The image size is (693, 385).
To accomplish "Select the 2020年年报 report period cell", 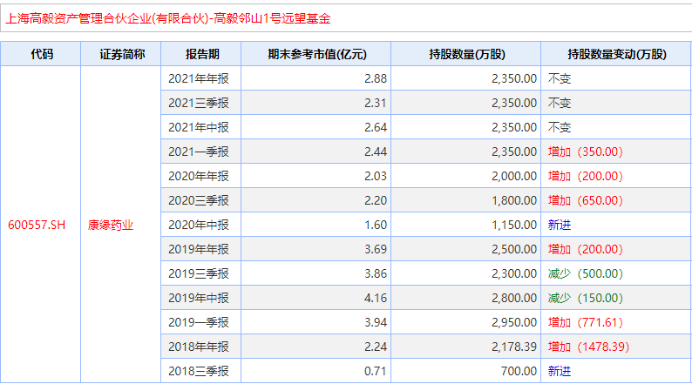I will [201, 176].
